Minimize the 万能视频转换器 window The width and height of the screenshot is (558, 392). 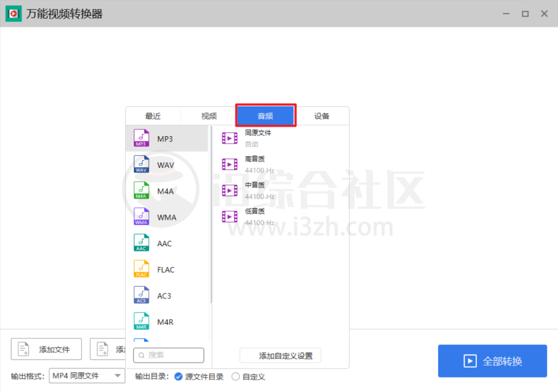pos(506,14)
